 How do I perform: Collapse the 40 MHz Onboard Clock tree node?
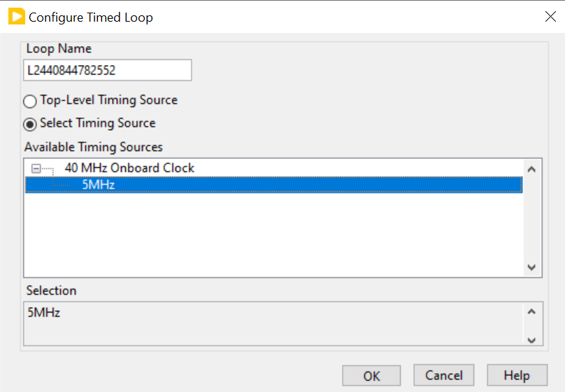pos(36,168)
